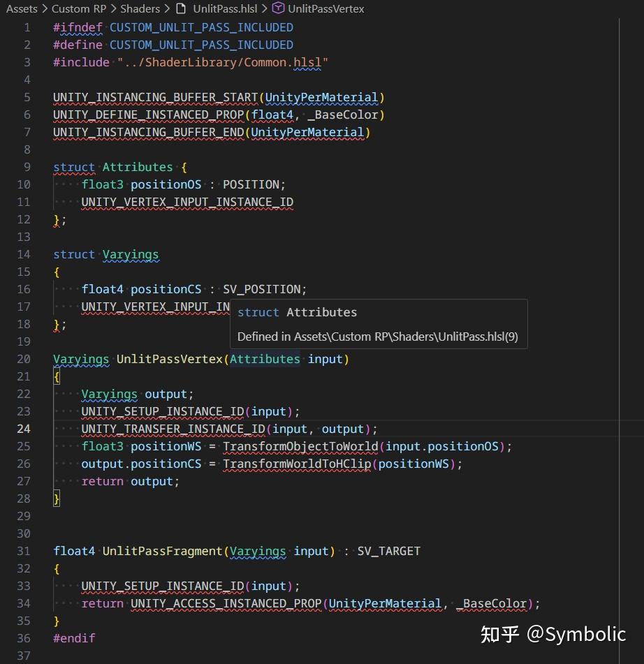Expand the chevron after Shaders breadcrumb
644x664 pixels.
pyautogui.click(x=167, y=8)
